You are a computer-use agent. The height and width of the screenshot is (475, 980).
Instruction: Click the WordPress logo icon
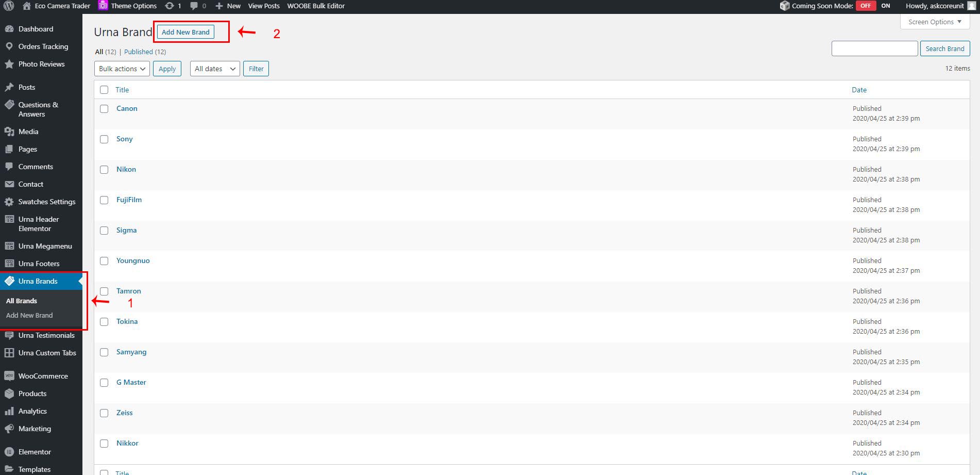(9, 6)
